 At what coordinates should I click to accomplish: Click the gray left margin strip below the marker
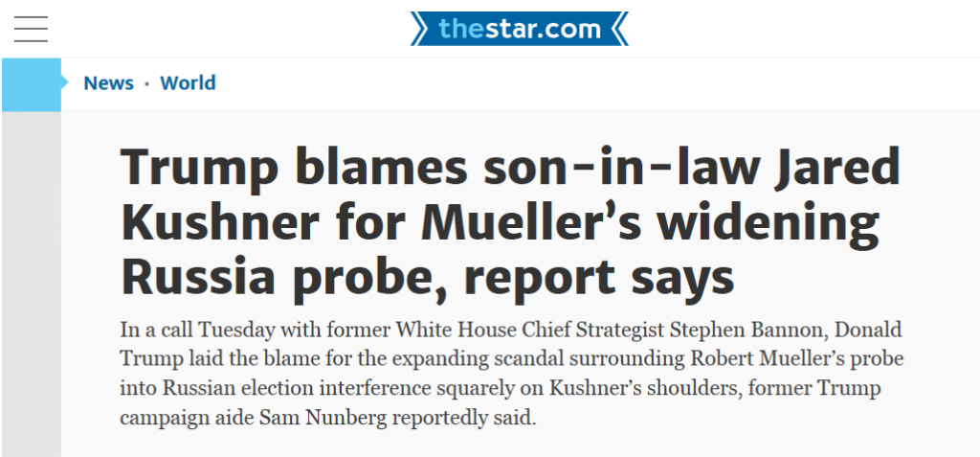[x=31, y=287]
